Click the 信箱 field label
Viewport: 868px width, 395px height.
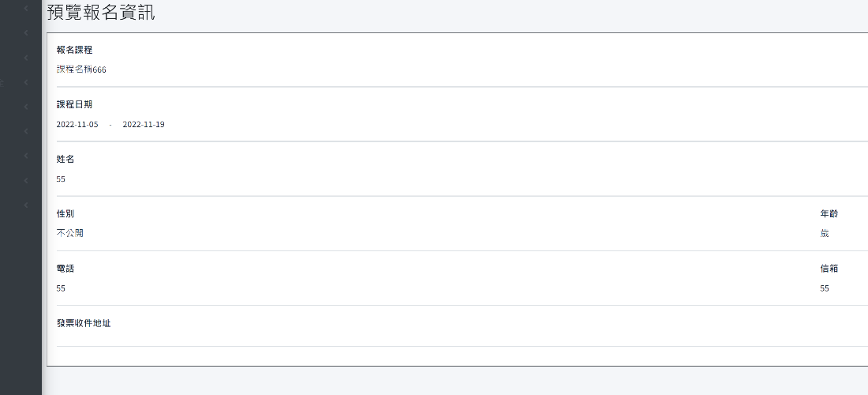[829, 269]
